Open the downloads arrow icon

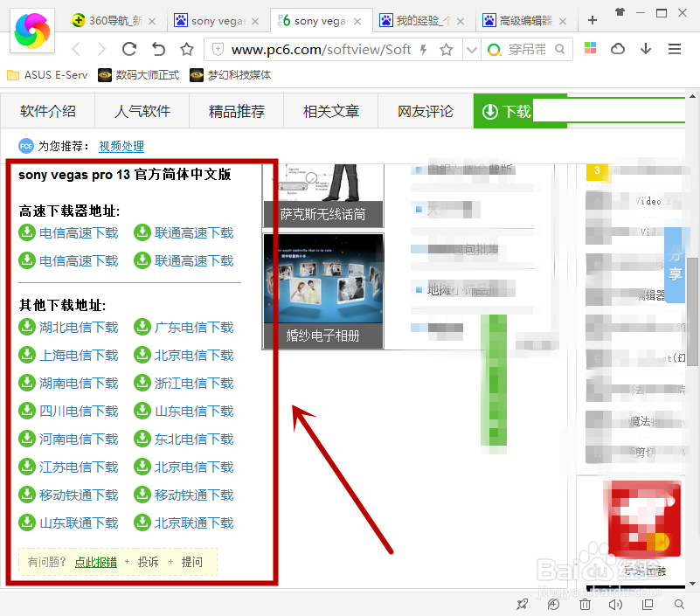pos(646,49)
